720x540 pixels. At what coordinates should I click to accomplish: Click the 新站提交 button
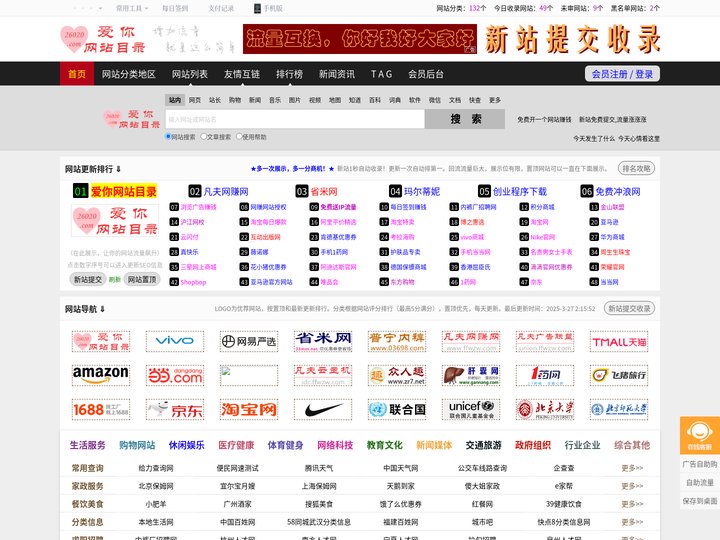pyautogui.click(x=88, y=279)
